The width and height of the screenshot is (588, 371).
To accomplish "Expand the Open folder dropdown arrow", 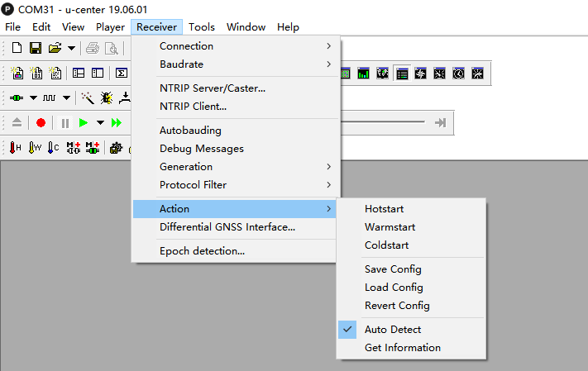I will [x=71, y=48].
